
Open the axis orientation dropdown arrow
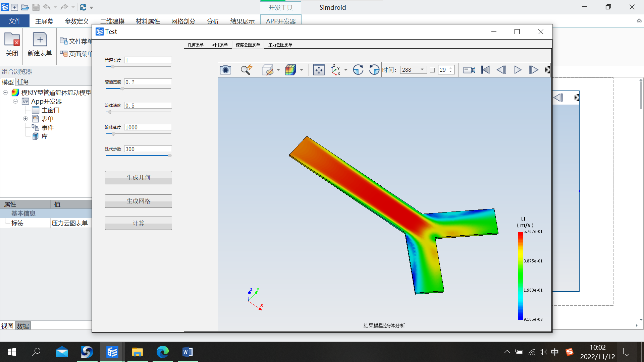[x=346, y=70]
